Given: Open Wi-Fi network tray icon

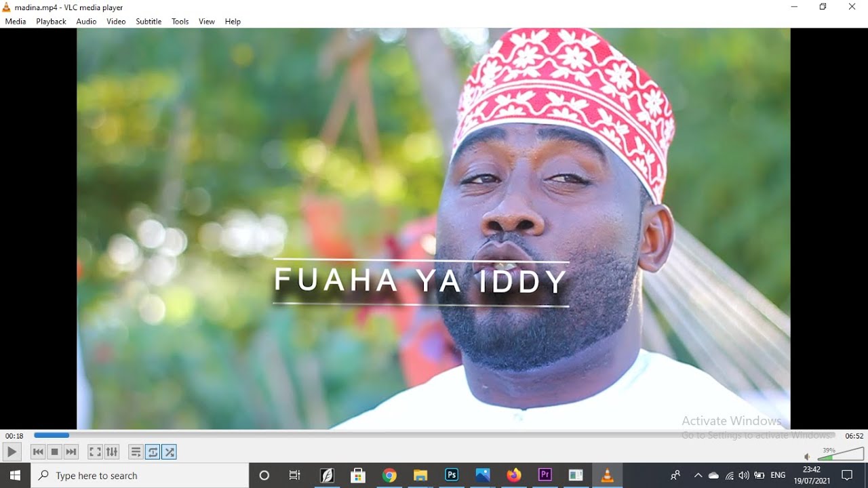Looking at the screenshot, I should pos(729,475).
